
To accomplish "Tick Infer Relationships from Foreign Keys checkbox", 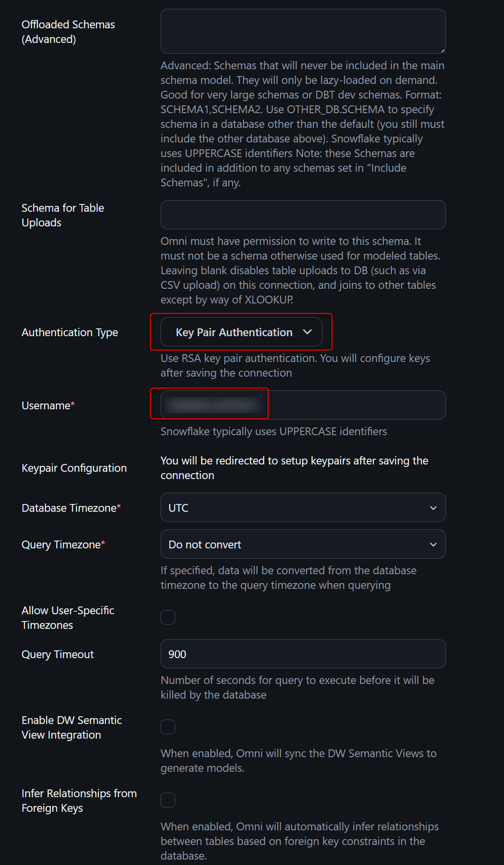I will pos(168,800).
